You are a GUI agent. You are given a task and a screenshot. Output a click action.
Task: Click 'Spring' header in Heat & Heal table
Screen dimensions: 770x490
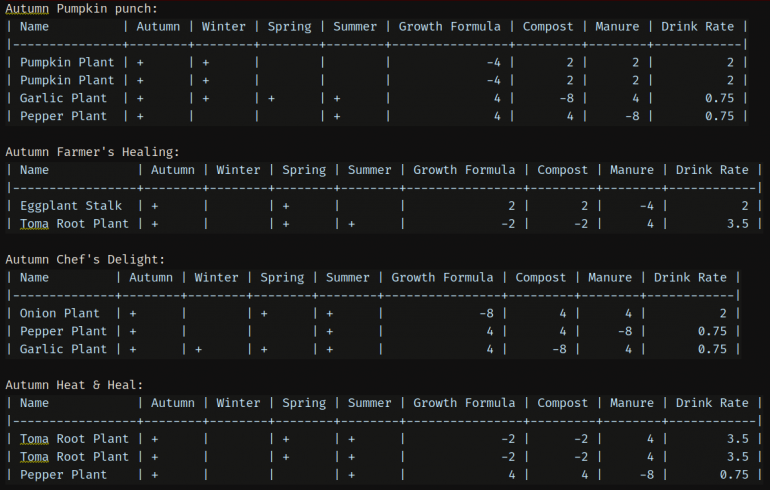303,404
